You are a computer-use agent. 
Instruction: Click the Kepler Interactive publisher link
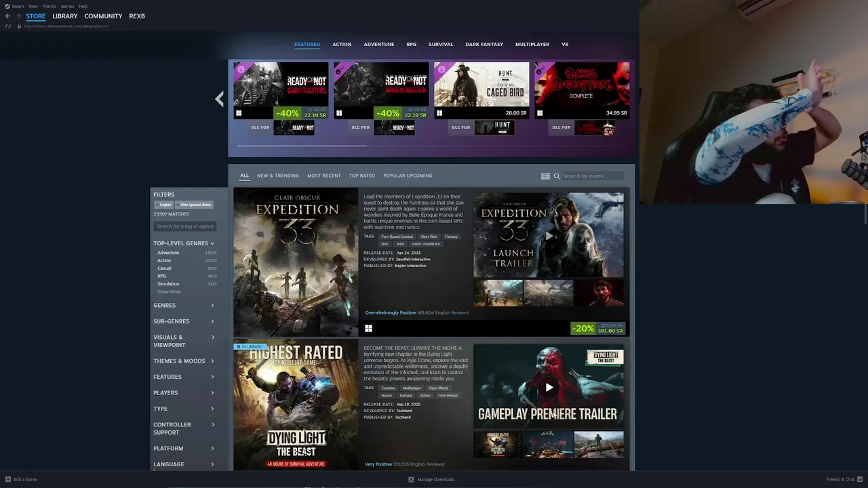pyautogui.click(x=412, y=266)
